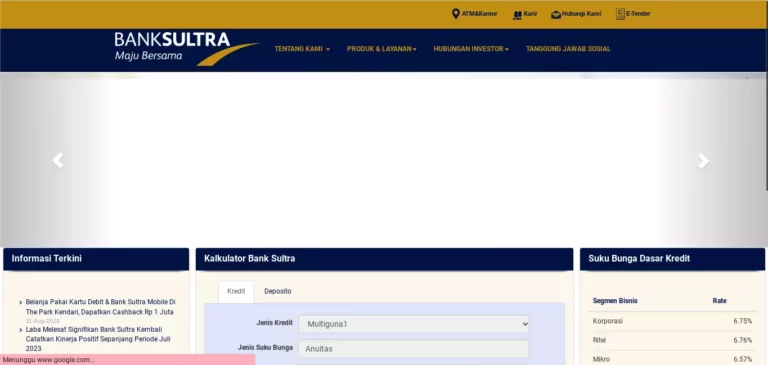Click the Segmen Bisnis column header
The width and height of the screenshot is (768, 365).
(615, 301)
